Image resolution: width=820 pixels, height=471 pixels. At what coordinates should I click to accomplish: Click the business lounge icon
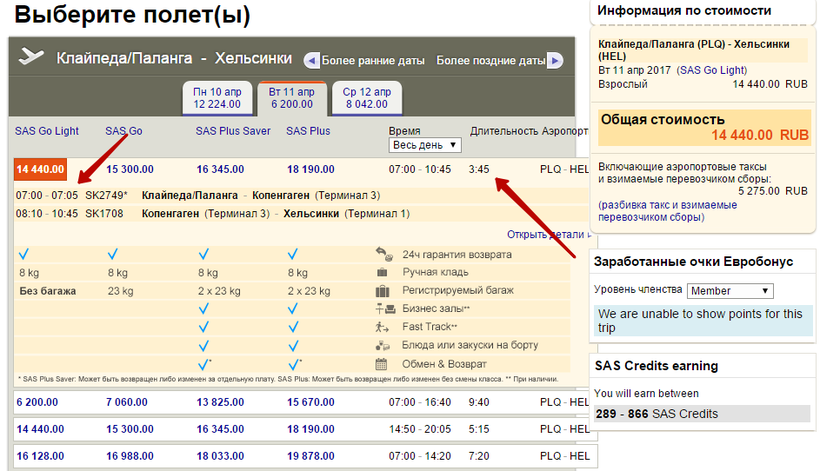tap(381, 309)
